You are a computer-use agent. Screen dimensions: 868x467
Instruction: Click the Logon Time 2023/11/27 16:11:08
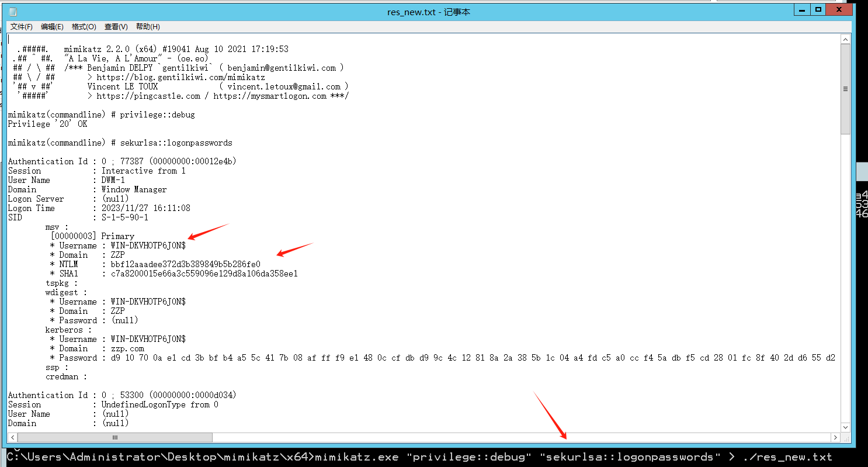146,208
